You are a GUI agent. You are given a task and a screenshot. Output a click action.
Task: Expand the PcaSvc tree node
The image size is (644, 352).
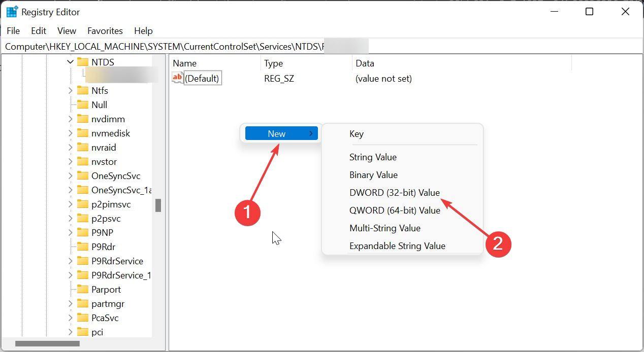tap(70, 318)
